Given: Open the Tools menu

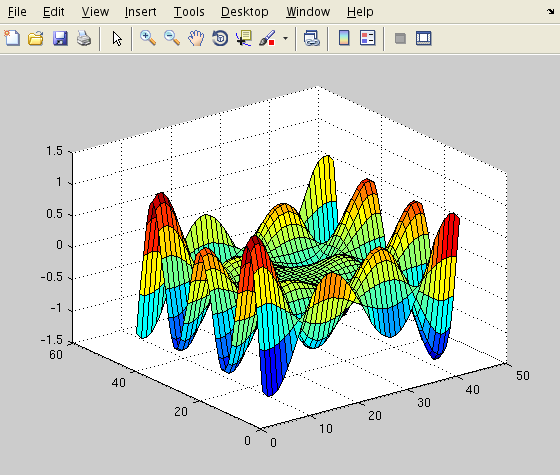Looking at the screenshot, I should (x=189, y=12).
